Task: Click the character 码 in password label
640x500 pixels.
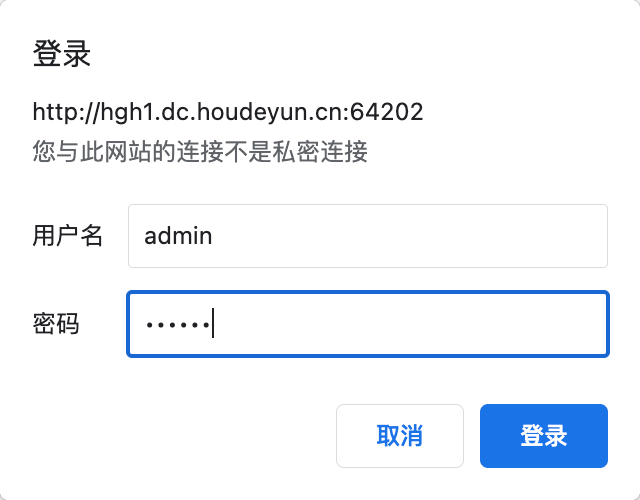Action: pos(68,324)
